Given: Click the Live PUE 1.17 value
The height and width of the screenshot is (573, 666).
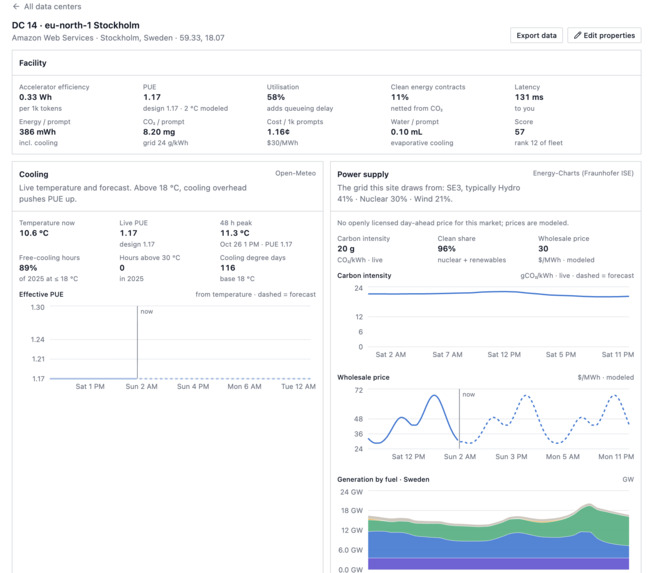Looking at the screenshot, I should point(128,233).
